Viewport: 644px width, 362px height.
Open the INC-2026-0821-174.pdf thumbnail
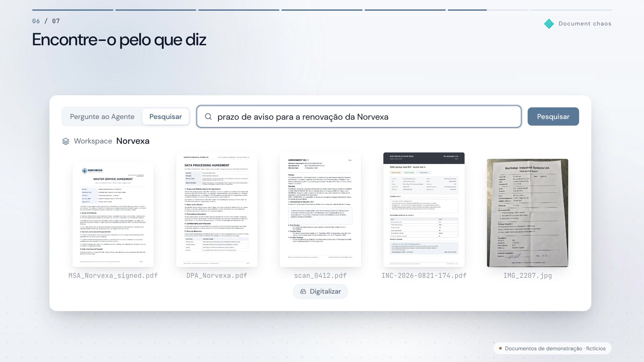(424, 210)
